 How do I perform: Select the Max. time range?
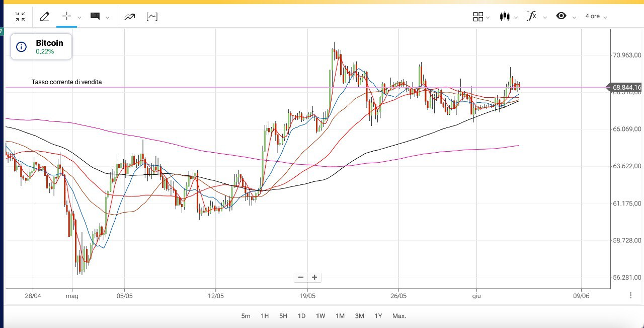(399, 316)
